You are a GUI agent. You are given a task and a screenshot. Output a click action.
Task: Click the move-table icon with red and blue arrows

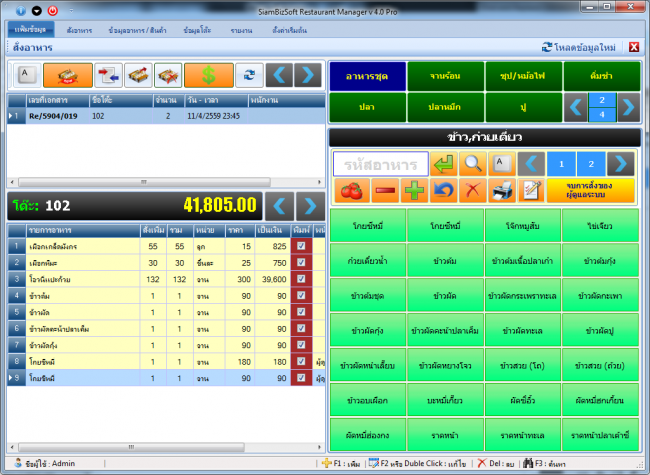108,75
